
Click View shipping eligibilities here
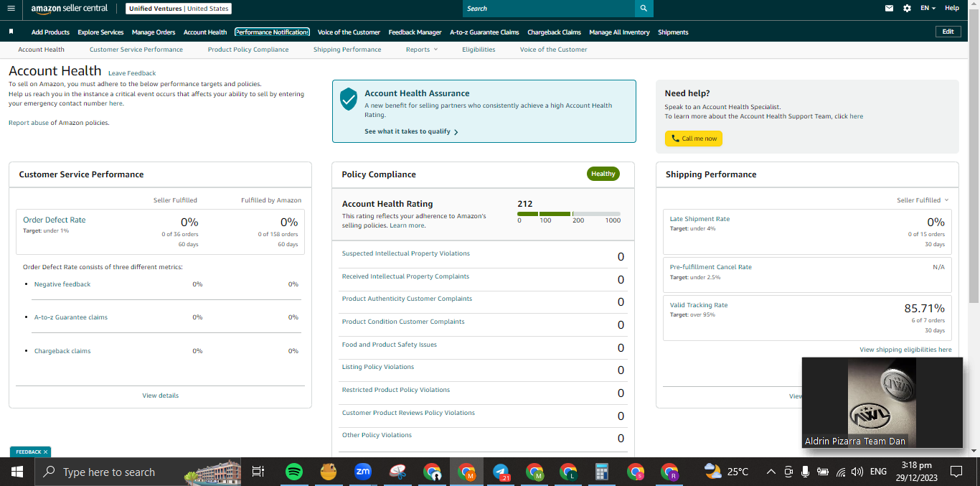(x=905, y=350)
